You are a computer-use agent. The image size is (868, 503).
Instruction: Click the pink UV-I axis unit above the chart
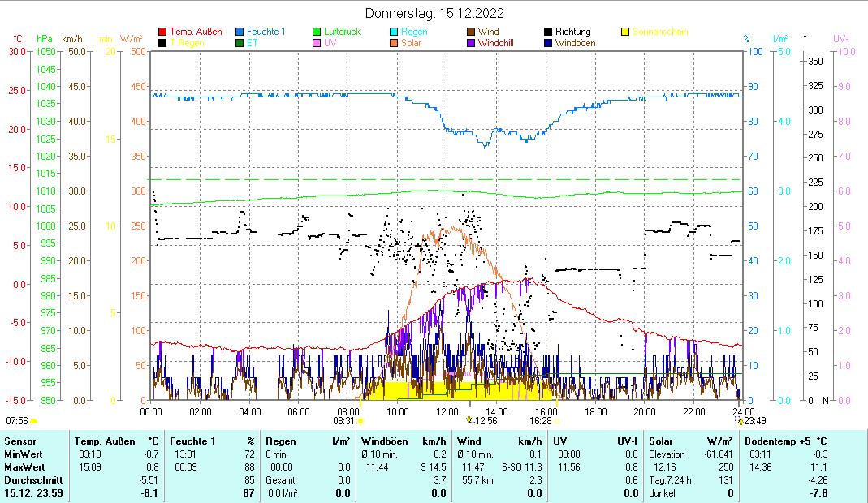[x=841, y=39]
